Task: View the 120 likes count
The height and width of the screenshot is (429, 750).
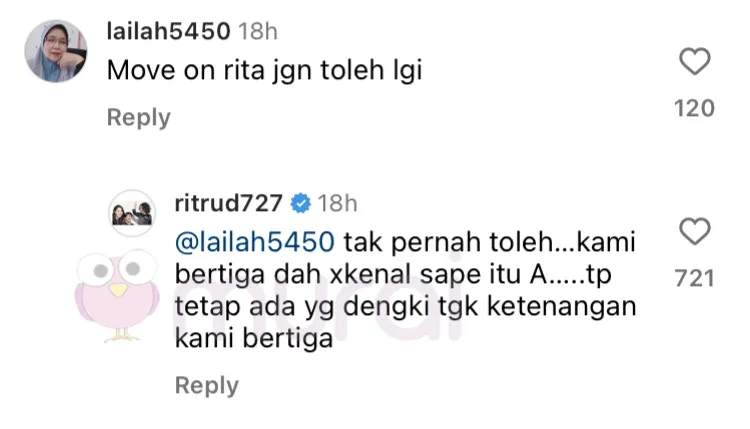Action: tap(695, 108)
